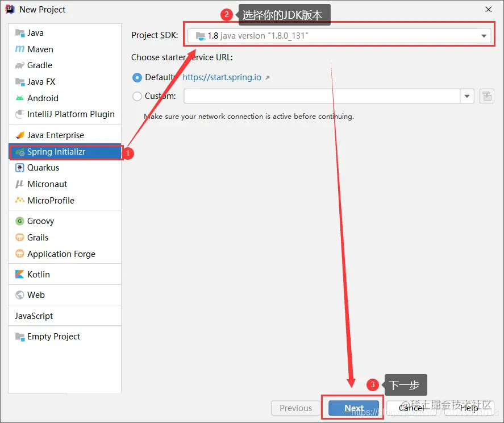Click the Application Forge icon

click(20, 254)
